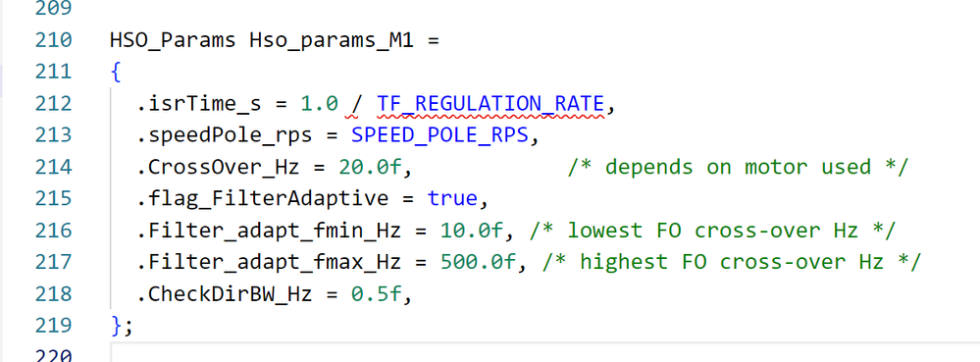This screenshot has width=980, height=362.
Task: Click the closing brace and semicolon on line 219
Action: tap(122, 327)
